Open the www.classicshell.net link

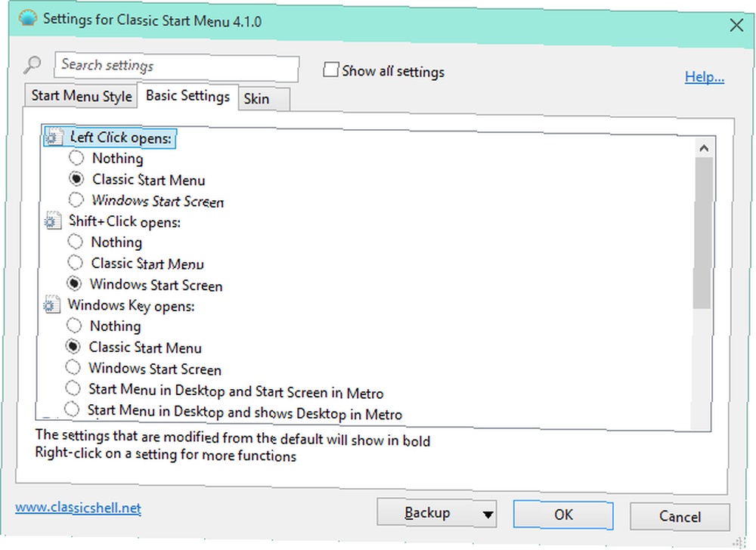78,508
